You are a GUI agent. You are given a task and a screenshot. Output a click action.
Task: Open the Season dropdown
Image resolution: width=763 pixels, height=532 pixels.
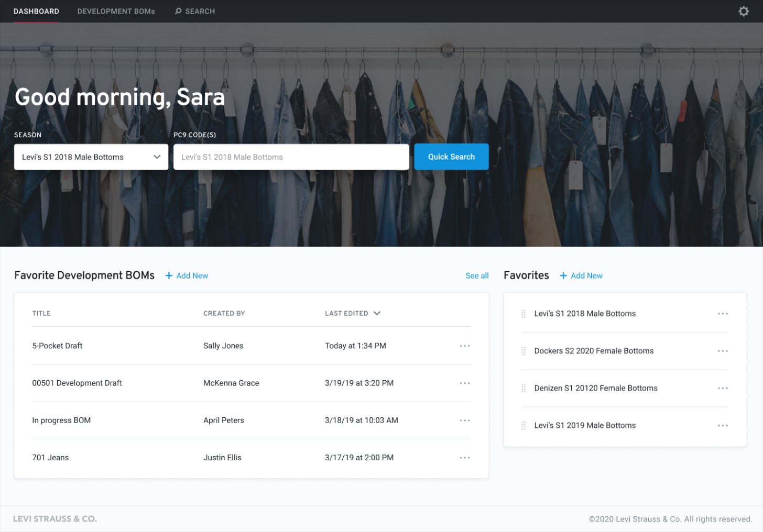tap(91, 157)
